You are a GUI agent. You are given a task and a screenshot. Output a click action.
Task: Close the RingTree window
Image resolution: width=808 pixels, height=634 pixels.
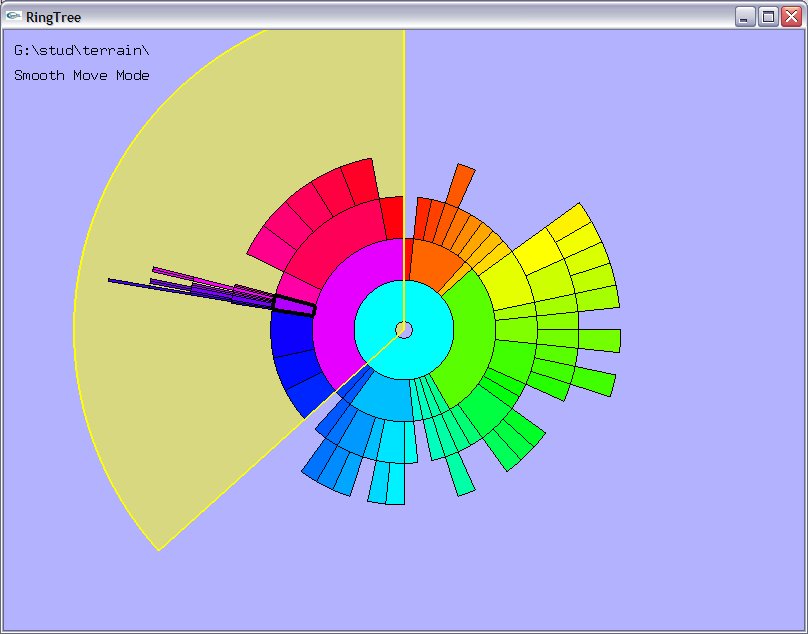tap(791, 17)
